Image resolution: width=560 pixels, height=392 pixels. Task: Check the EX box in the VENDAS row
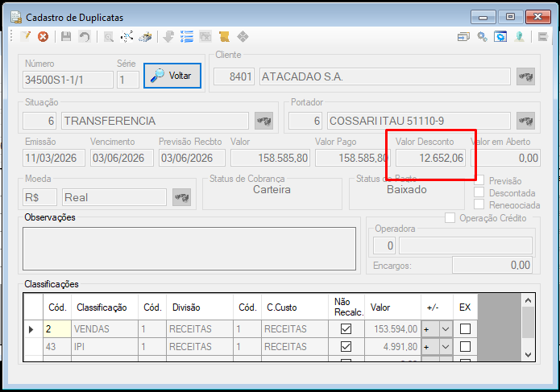coord(465,329)
